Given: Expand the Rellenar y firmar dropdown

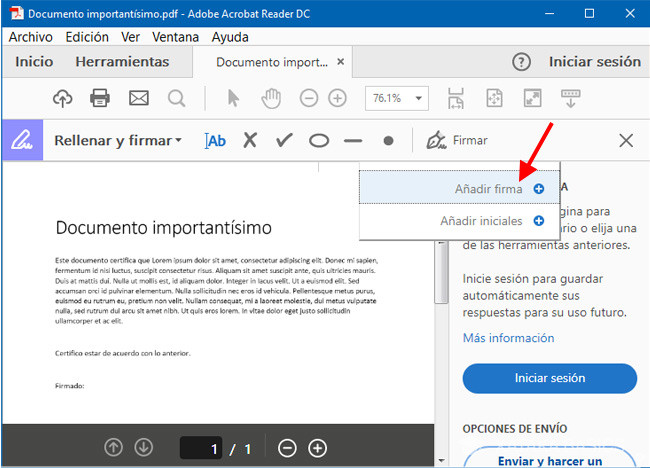Looking at the screenshot, I should click(x=118, y=140).
